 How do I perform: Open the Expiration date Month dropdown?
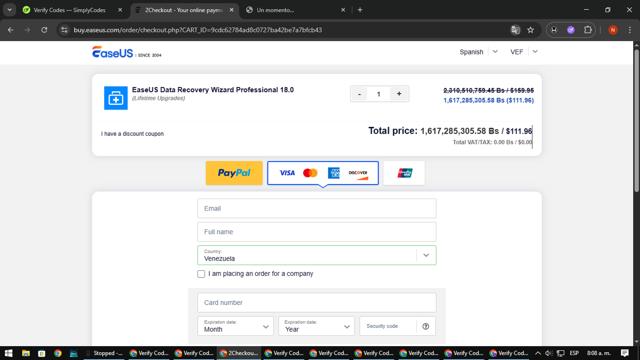(235, 326)
